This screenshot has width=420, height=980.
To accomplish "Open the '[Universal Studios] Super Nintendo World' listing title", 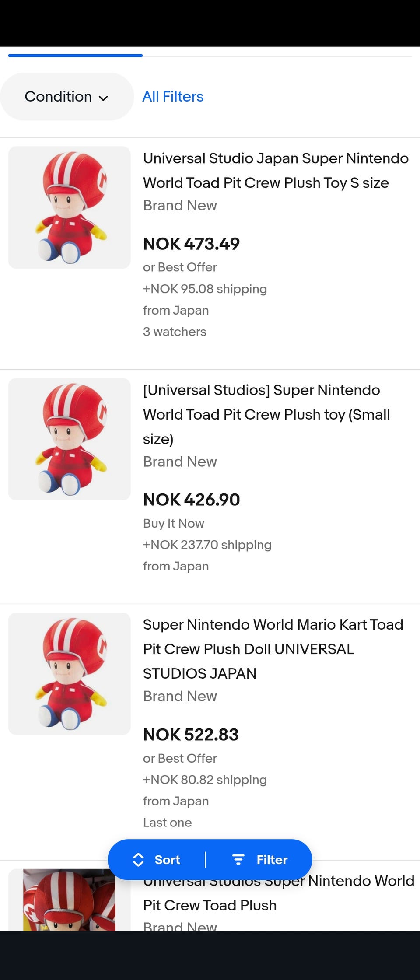I will pos(267,414).
